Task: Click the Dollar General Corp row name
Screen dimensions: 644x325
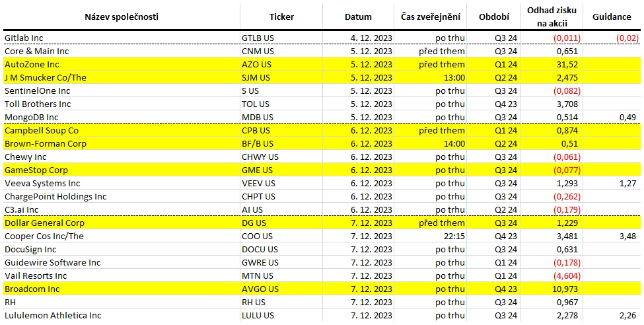Action: [44, 223]
